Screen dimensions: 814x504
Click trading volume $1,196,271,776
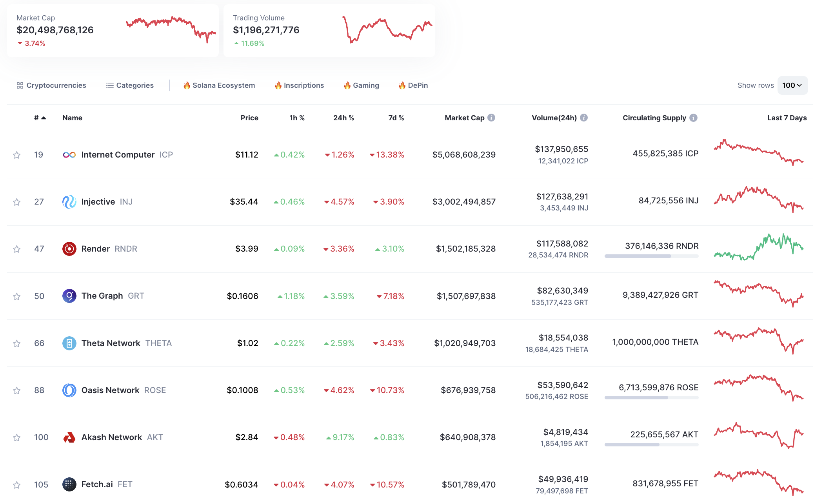(x=266, y=30)
